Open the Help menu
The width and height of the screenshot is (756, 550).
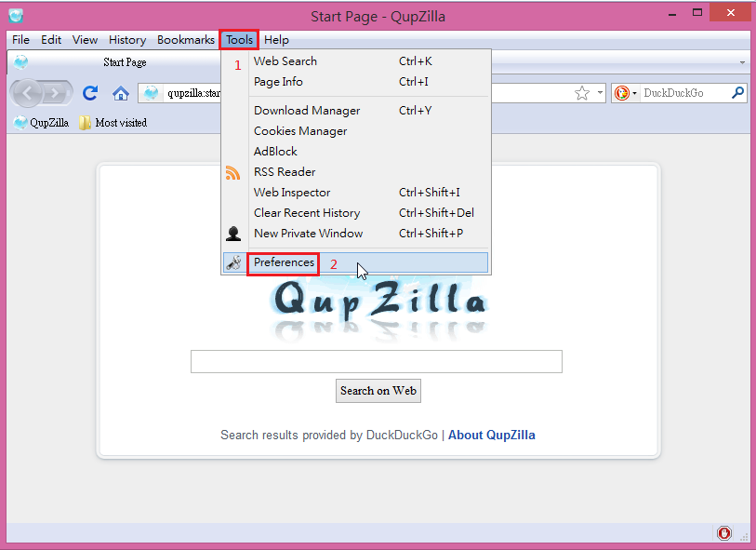[276, 40]
